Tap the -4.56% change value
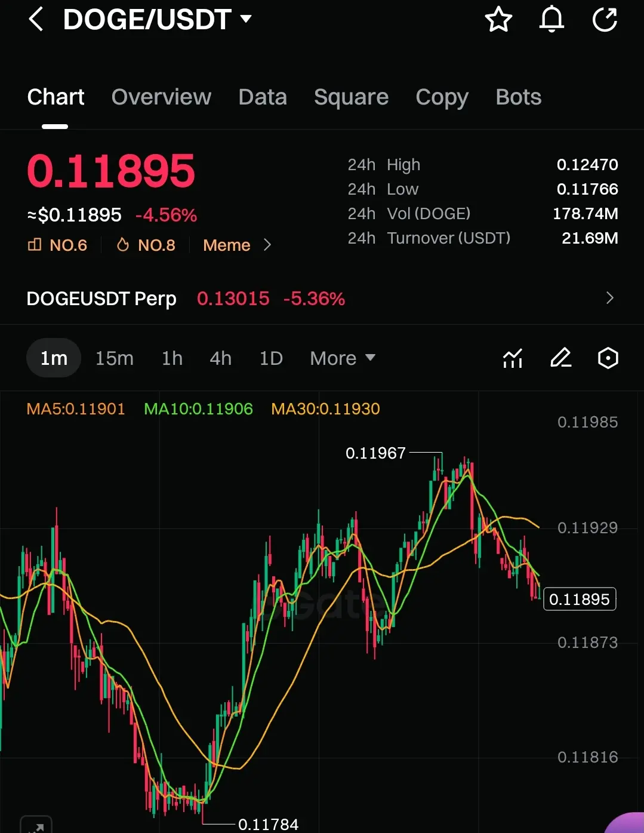 [166, 215]
